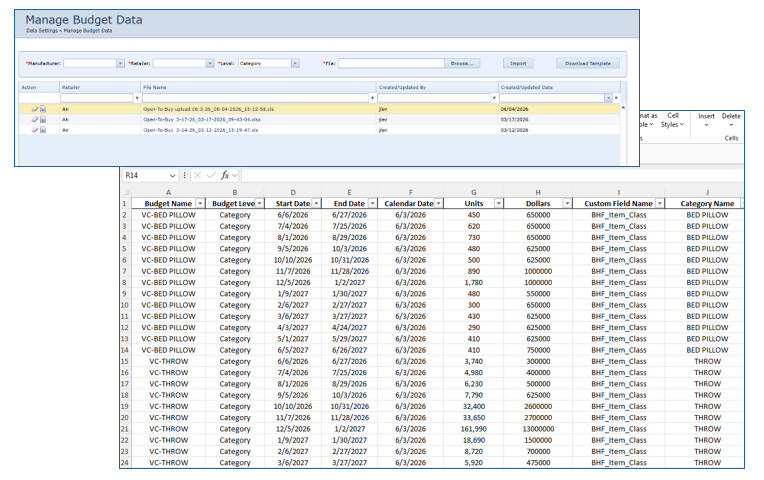Open the Created/Updated Date picker dropdown

click(608, 98)
